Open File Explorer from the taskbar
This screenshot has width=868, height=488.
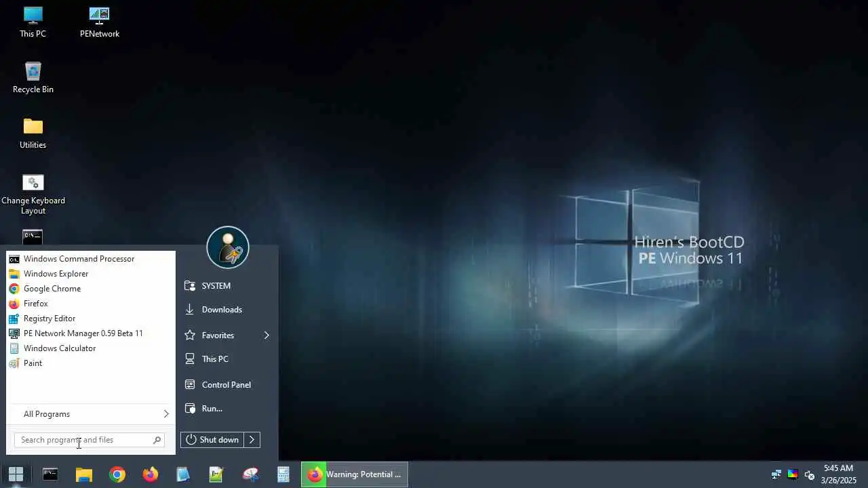[83, 474]
